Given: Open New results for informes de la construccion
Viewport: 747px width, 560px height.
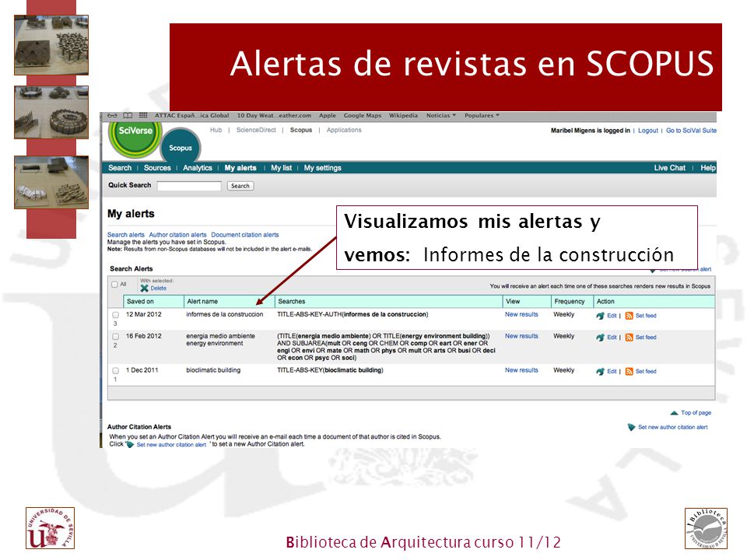Looking at the screenshot, I should point(521,314).
